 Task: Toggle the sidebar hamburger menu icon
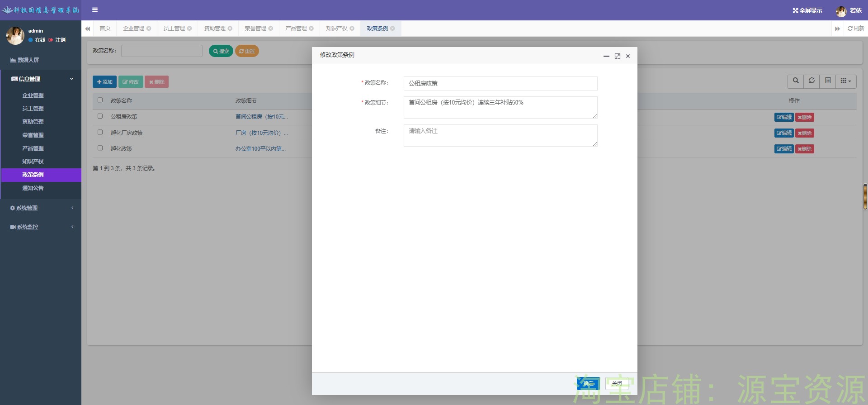95,10
